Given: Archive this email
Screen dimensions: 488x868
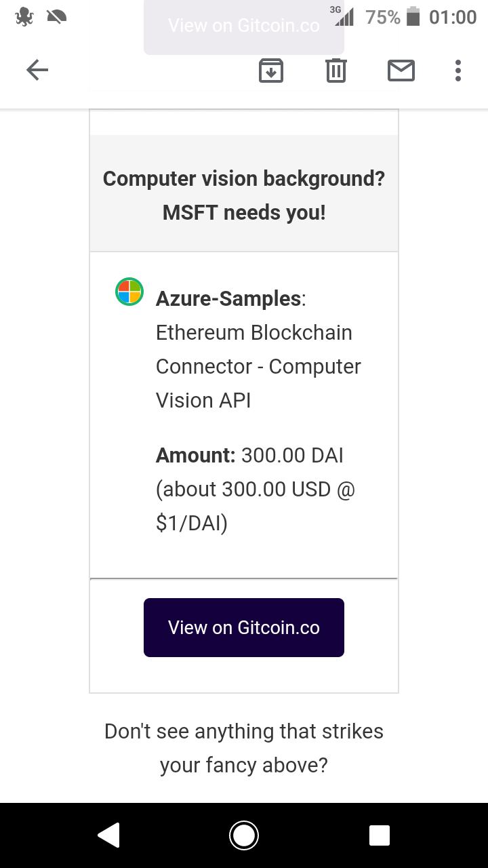Looking at the screenshot, I should [271, 71].
